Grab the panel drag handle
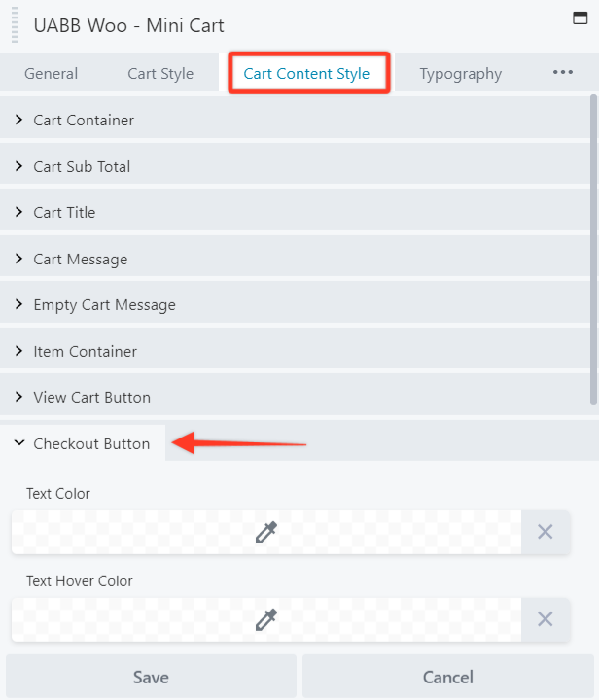The width and height of the screenshot is (599, 700). click(15, 25)
